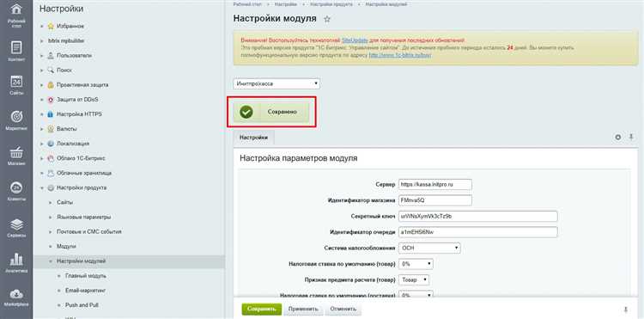Go to Настройки модулей breadcrumb
The width and height of the screenshot is (644, 319).
point(386,4)
